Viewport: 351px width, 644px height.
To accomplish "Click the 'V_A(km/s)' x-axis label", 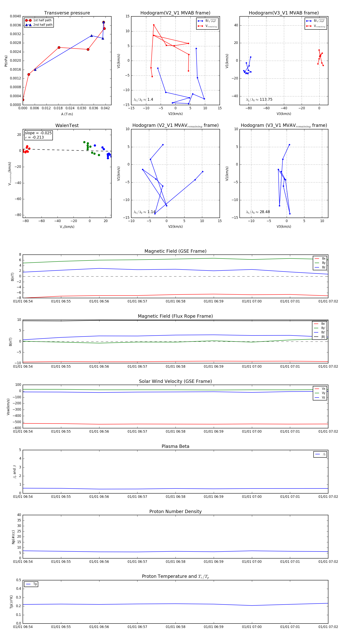I will (67, 227).
